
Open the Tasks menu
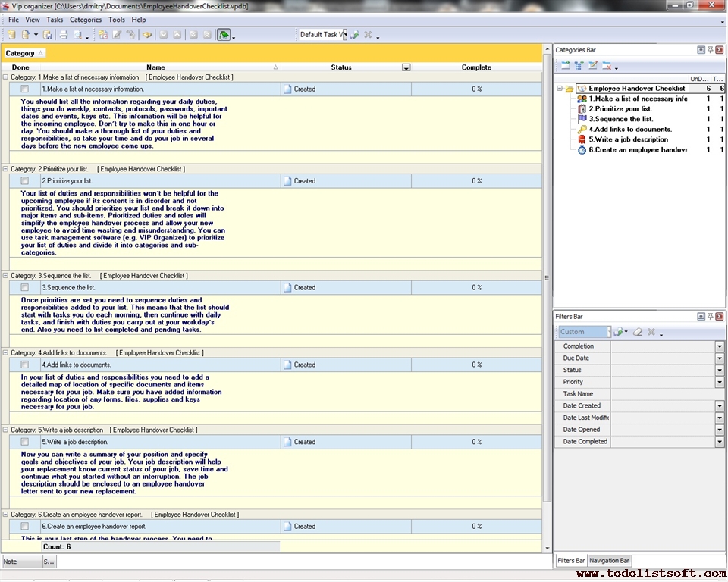pyautogui.click(x=55, y=20)
